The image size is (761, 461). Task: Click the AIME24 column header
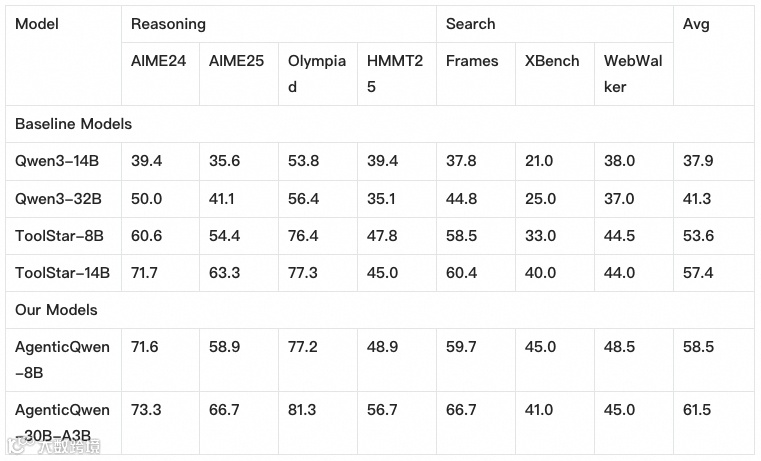pyautogui.click(x=158, y=61)
